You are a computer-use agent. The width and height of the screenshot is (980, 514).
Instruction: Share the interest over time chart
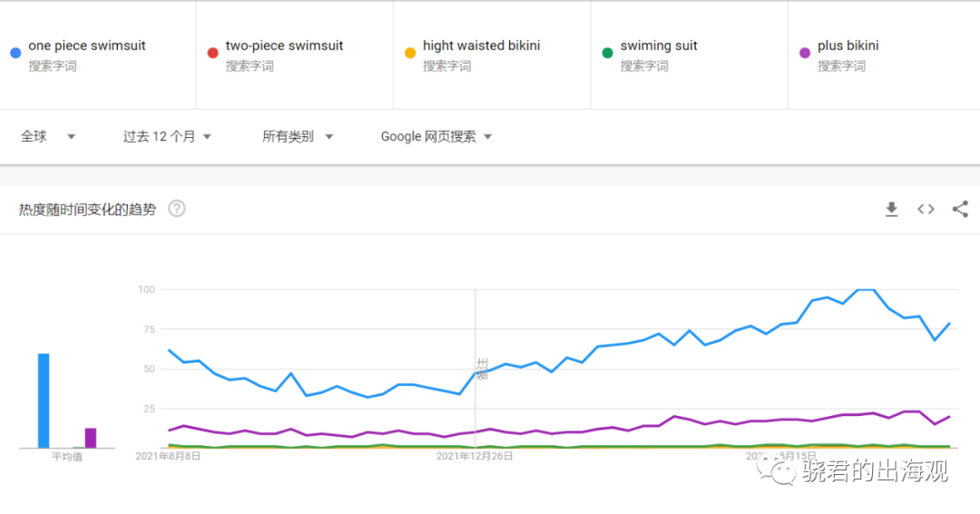pyautogui.click(x=960, y=210)
